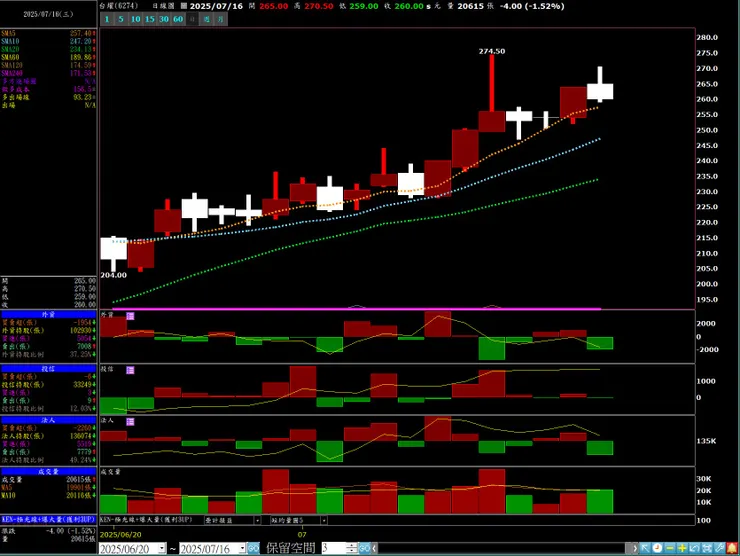Click the -4.00 (-1.52%) change in header
Viewport: 740px width, 556px height.
point(532,6)
